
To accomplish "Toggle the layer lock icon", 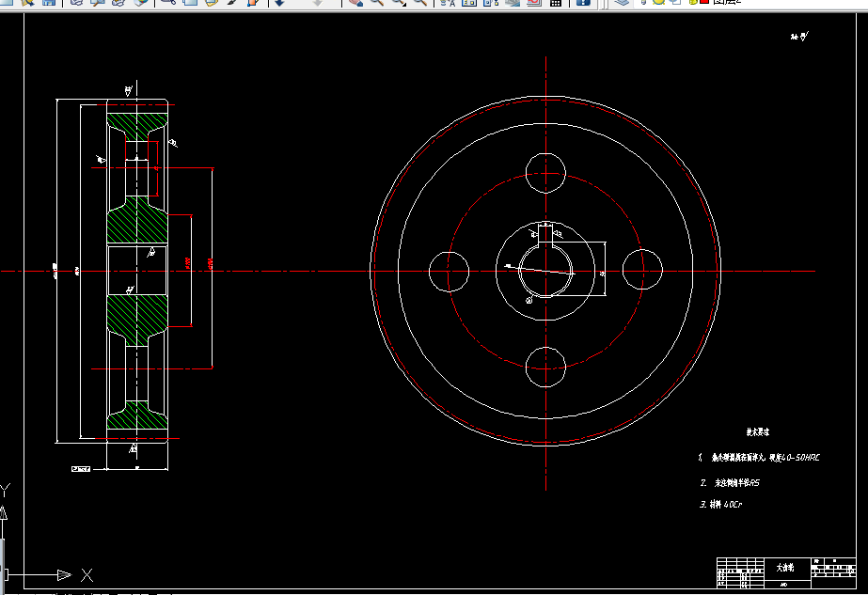I will (693, 2).
